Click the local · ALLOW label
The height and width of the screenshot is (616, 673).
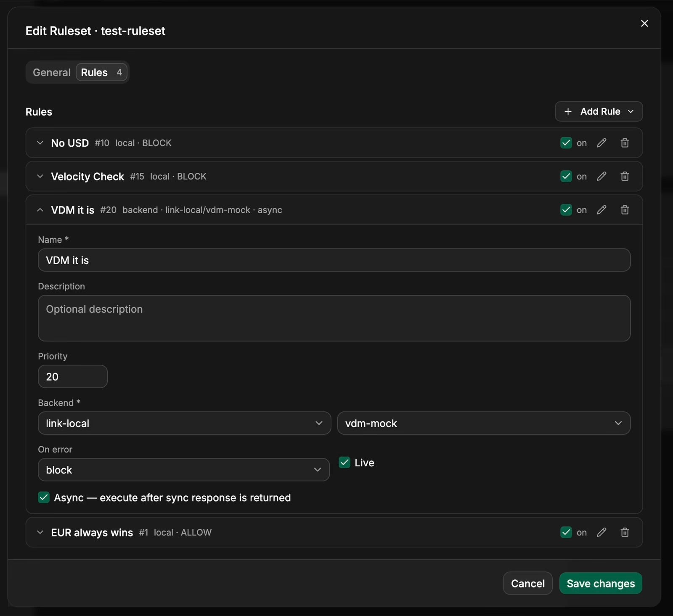183,532
